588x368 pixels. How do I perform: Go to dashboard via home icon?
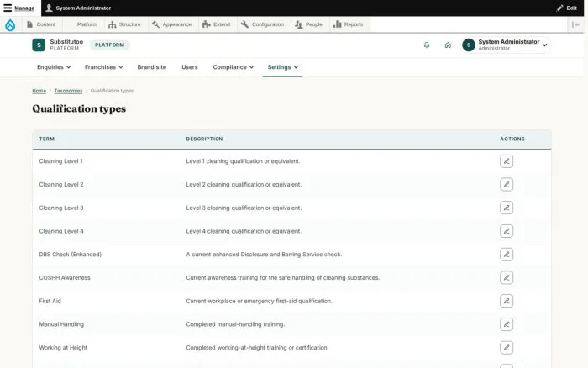448,45
